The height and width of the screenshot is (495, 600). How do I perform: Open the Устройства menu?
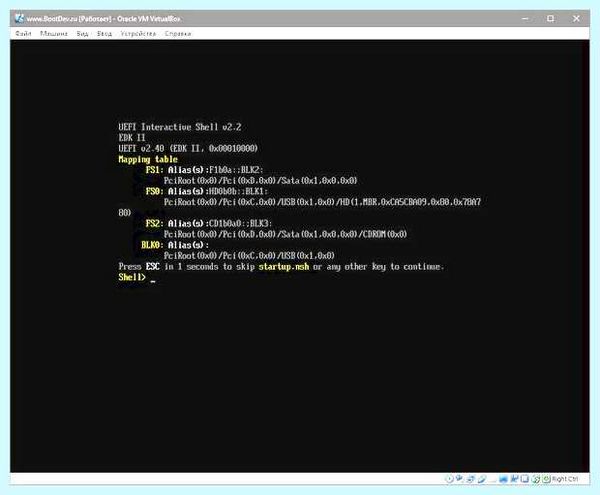click(x=138, y=34)
